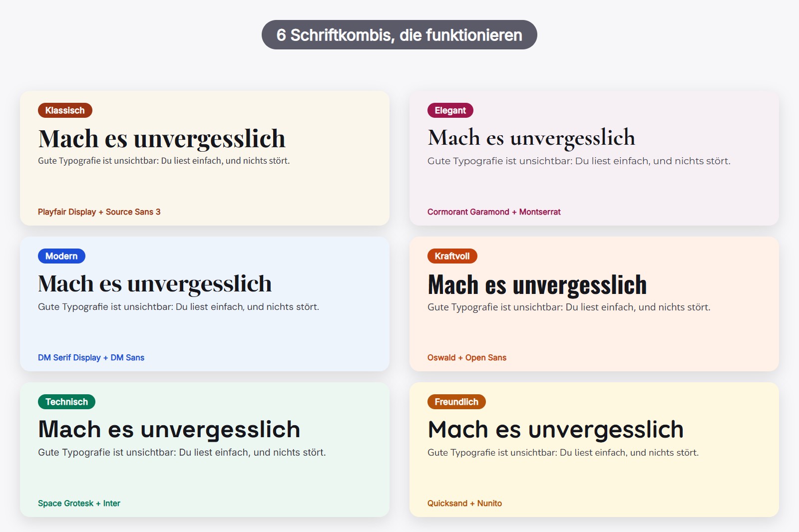Click 'Playfair Display + Source Sans 3' label

coord(99,212)
